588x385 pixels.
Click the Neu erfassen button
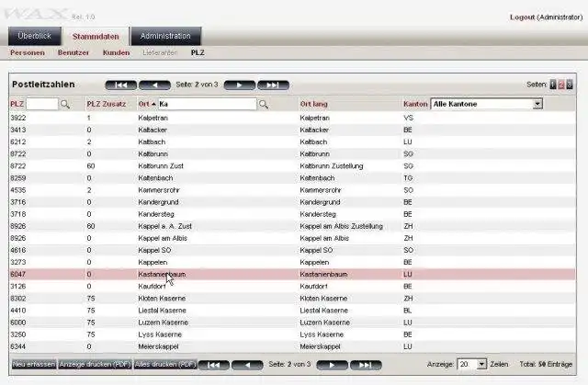coord(34,365)
